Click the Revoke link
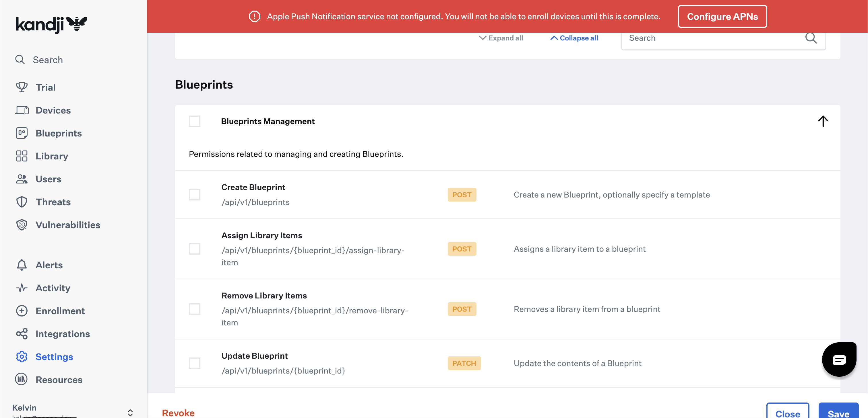The width and height of the screenshot is (868, 418). [x=178, y=413]
